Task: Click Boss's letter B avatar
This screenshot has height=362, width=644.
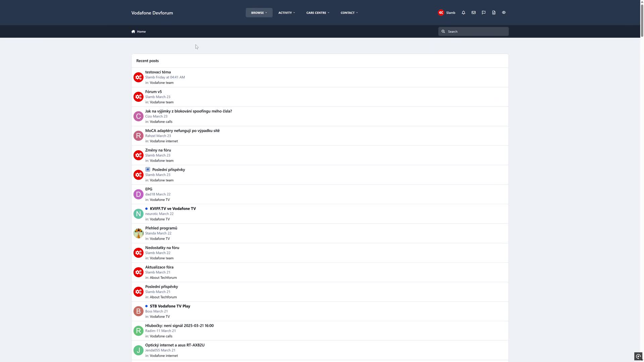Action: coord(138,311)
